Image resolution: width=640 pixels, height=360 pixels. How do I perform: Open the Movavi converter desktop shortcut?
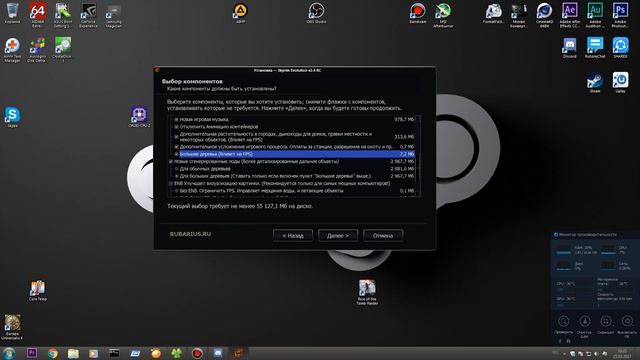(519, 15)
